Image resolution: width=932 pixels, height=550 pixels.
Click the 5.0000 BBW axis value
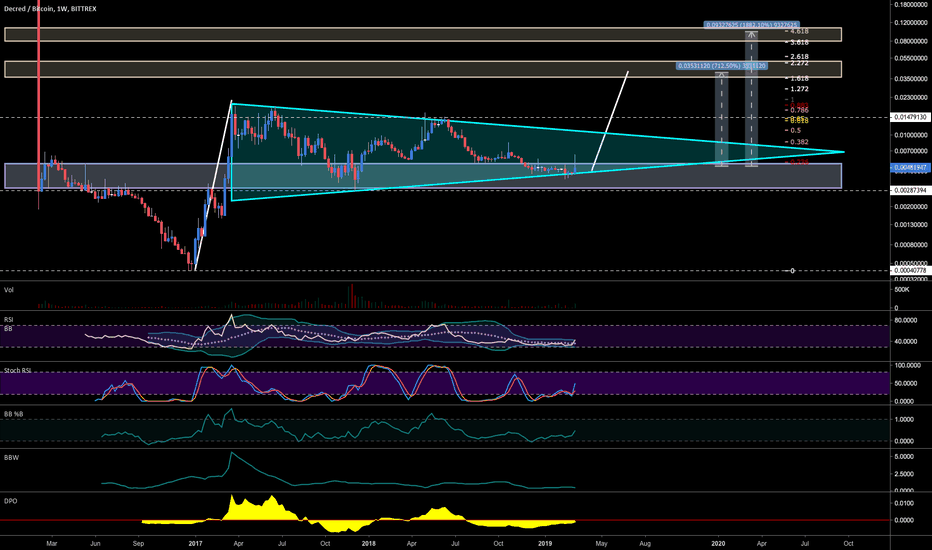click(x=904, y=457)
